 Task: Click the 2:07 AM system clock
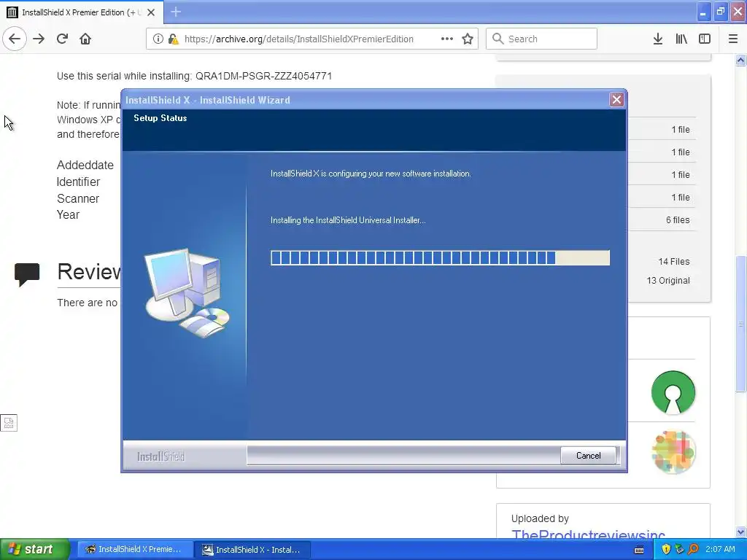pos(720,549)
